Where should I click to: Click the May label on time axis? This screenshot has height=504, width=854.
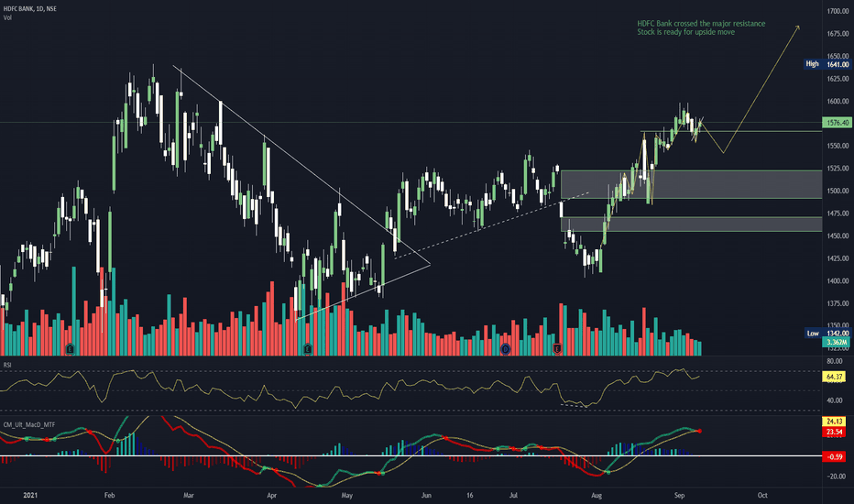pyautogui.click(x=347, y=495)
